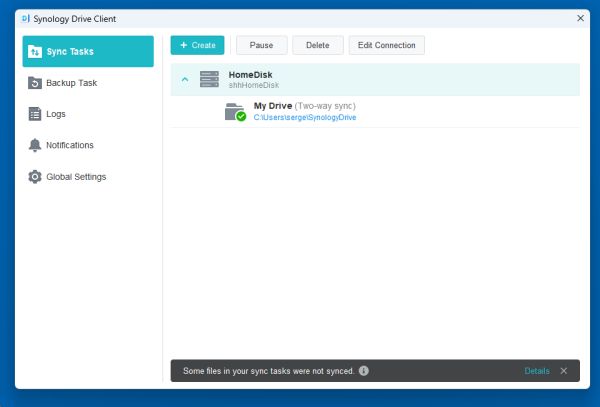
Task: Collapse the HomeDisk server chevron
Action: pos(185,80)
